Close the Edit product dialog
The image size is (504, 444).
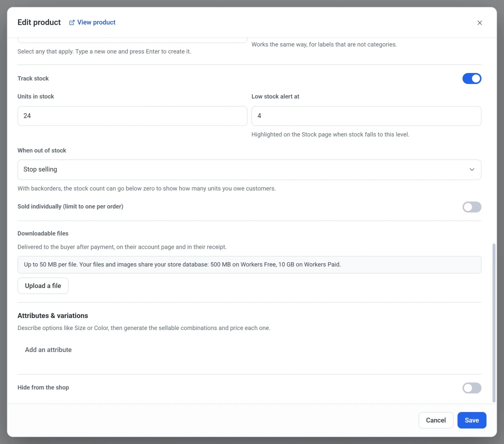[x=479, y=23]
